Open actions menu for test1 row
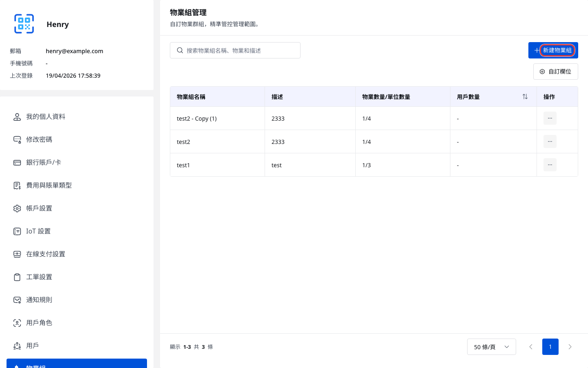 [550, 165]
